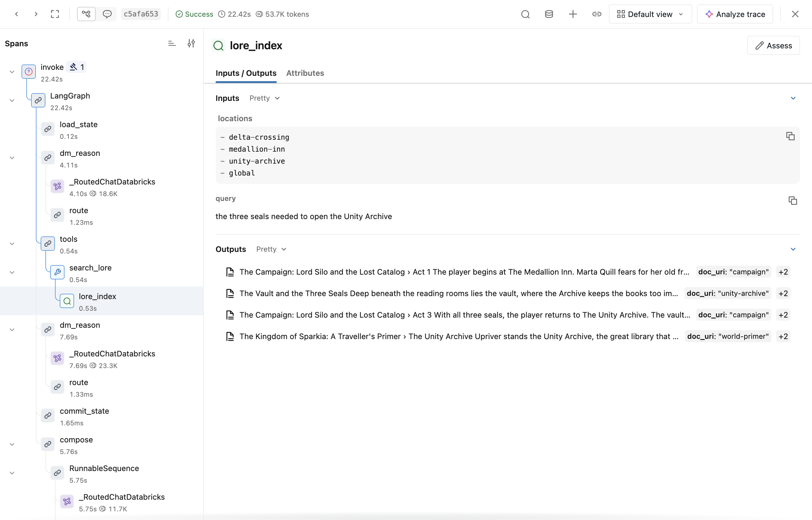This screenshot has width=812, height=520.
Task: Go to the previous trace arrow
Action: point(16,14)
